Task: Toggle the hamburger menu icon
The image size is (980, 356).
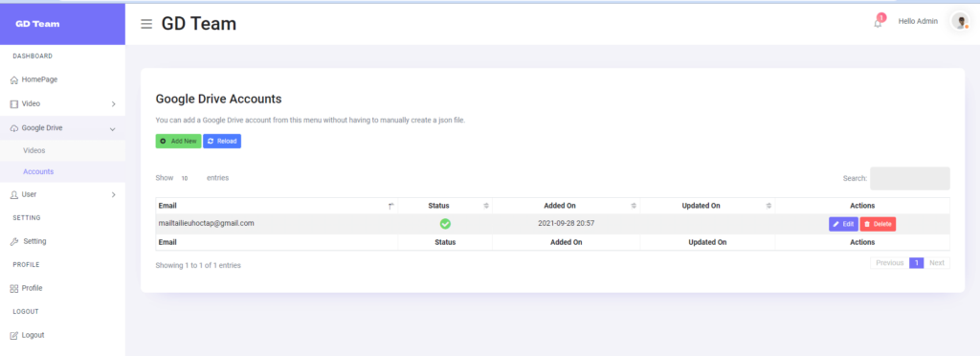Action: 146,24
